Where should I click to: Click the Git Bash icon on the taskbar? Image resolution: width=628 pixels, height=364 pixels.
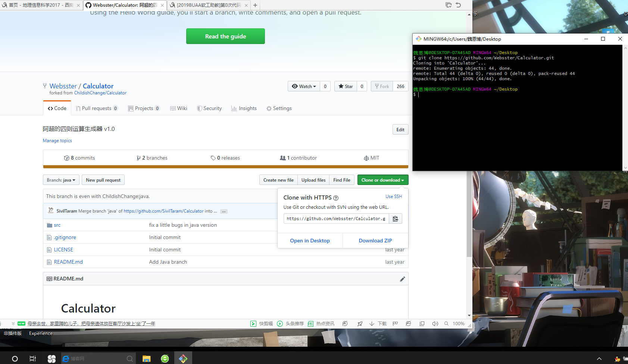(183, 359)
